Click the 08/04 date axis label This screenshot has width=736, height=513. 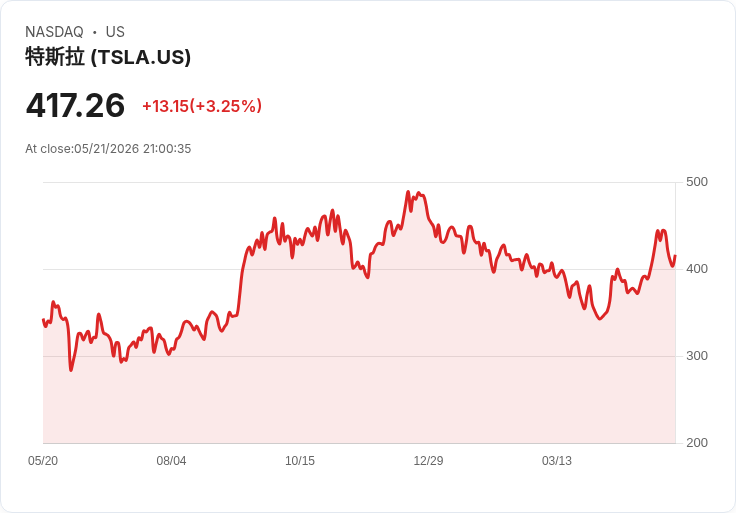[171, 460]
